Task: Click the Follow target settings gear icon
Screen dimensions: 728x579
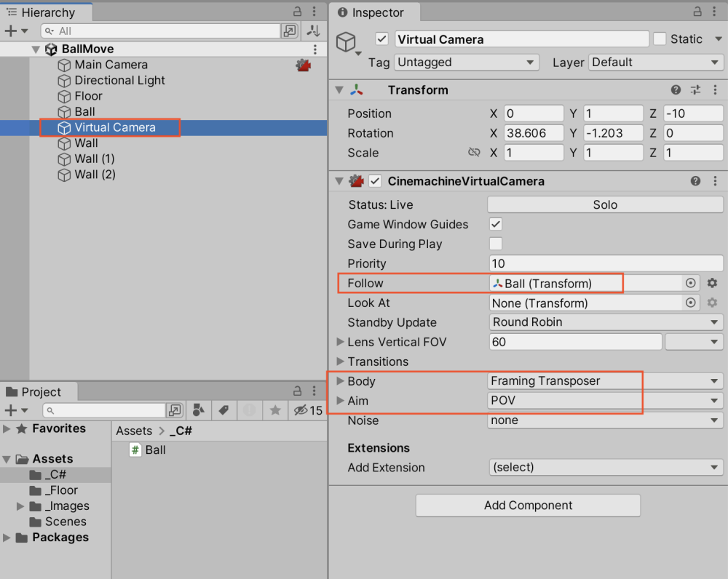Action: point(711,283)
